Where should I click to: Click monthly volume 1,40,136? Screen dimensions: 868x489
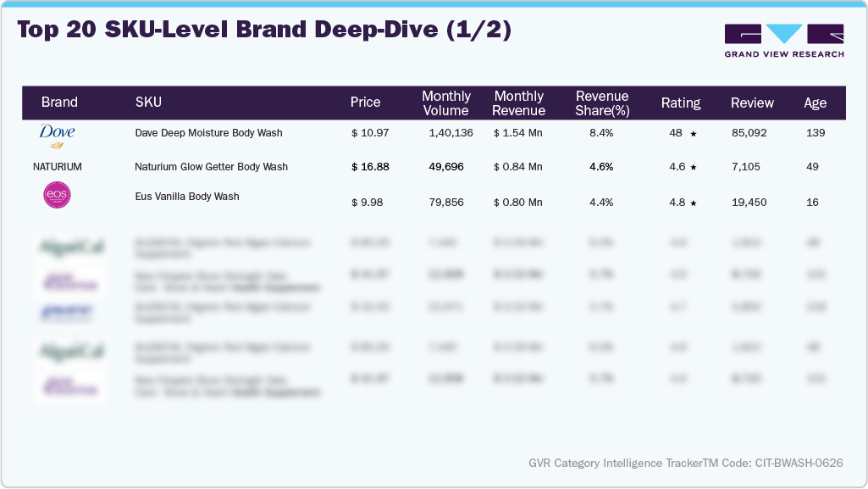click(451, 133)
